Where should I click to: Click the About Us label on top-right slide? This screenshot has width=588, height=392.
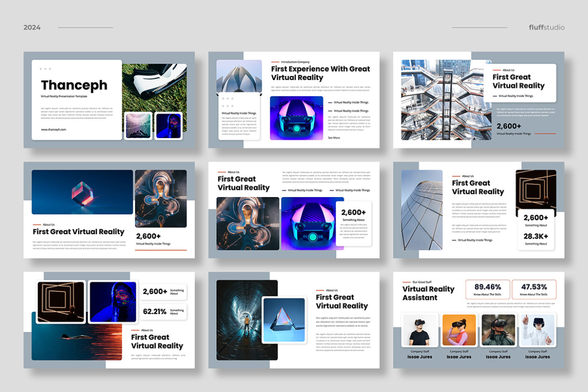click(x=510, y=69)
